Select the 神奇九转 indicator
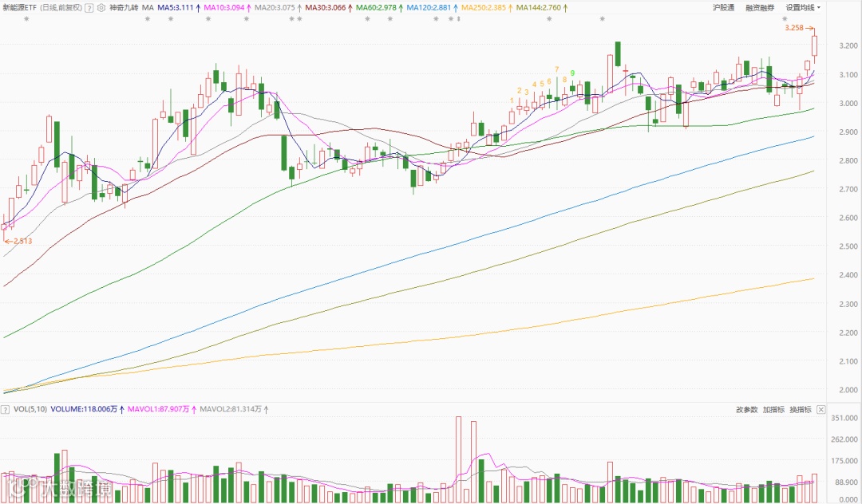Viewport: 862px width, 504px height. pyautogui.click(x=124, y=8)
